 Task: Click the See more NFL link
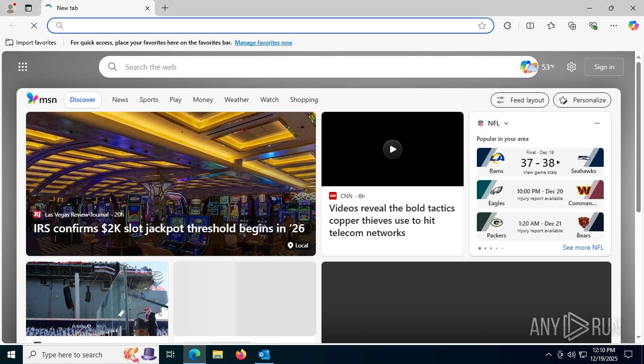click(x=583, y=247)
